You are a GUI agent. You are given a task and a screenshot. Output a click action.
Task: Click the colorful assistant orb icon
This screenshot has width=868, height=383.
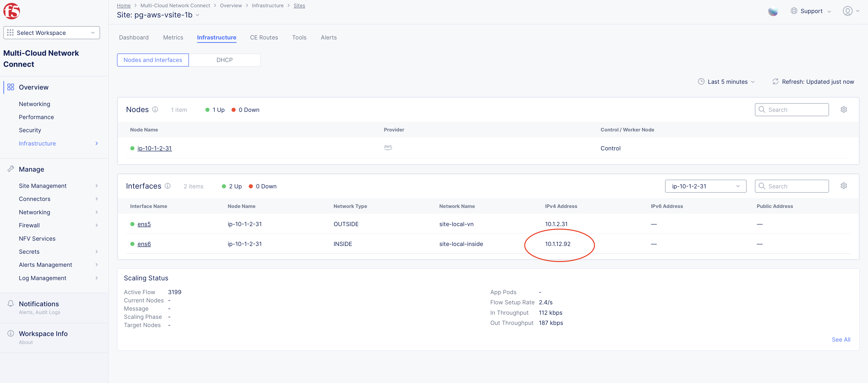[x=773, y=11]
